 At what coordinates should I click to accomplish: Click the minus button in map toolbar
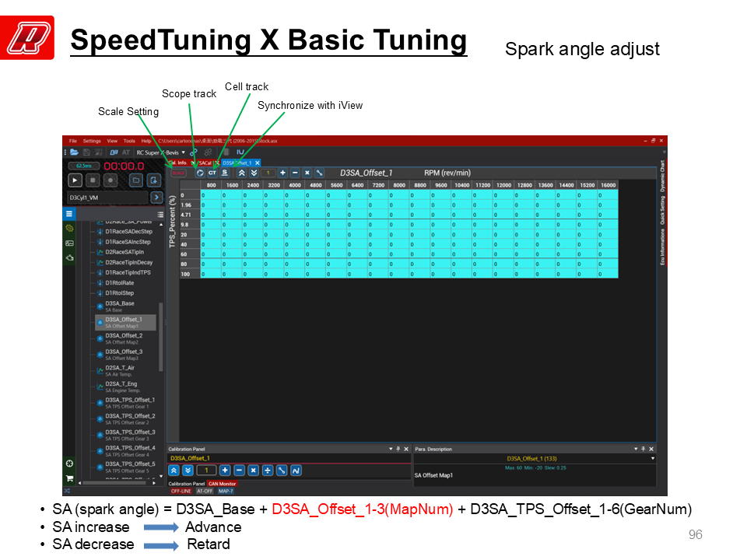295,173
